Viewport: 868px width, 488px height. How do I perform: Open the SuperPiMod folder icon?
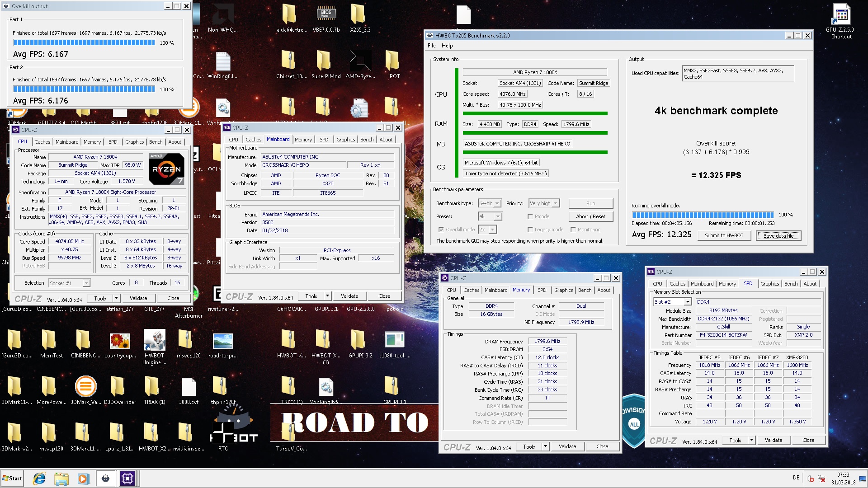(x=326, y=65)
